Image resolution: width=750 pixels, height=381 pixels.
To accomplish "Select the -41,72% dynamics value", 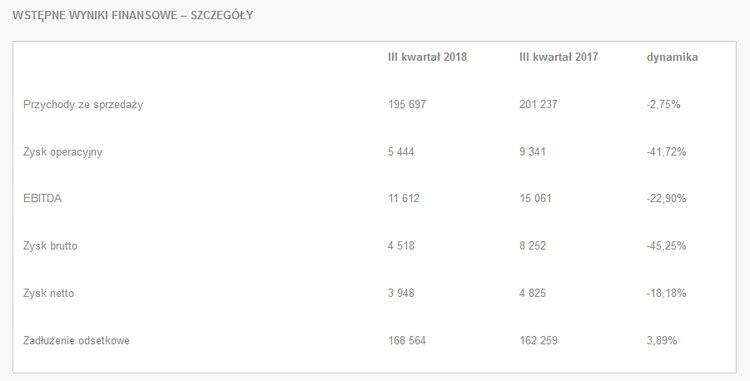I will pos(666,152).
